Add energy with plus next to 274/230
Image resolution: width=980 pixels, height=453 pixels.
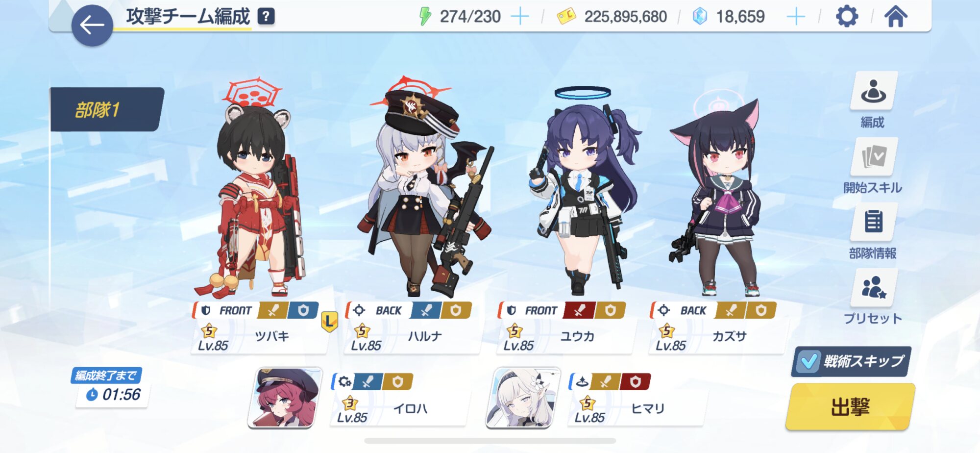tap(520, 17)
